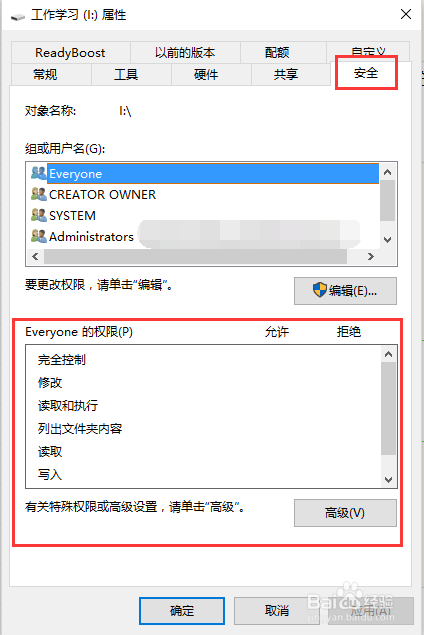
Task: Open the 以前的版本 tab
Action: [185, 52]
